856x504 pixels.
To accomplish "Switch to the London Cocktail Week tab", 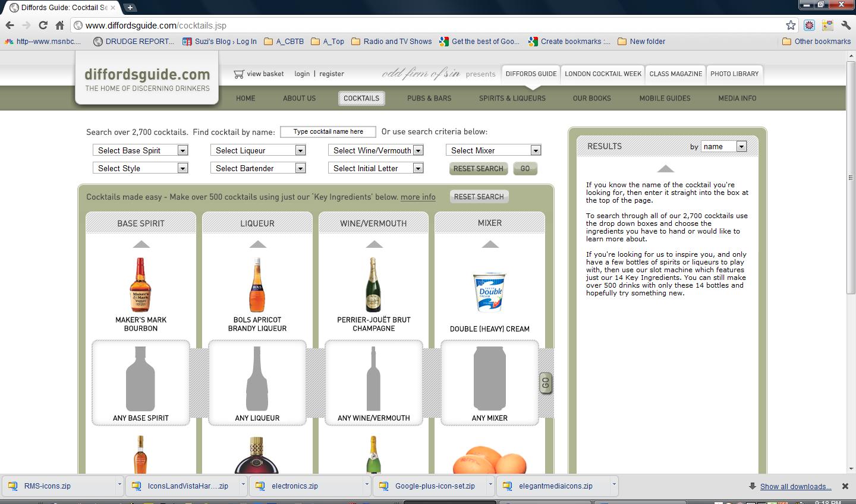I will (x=603, y=74).
